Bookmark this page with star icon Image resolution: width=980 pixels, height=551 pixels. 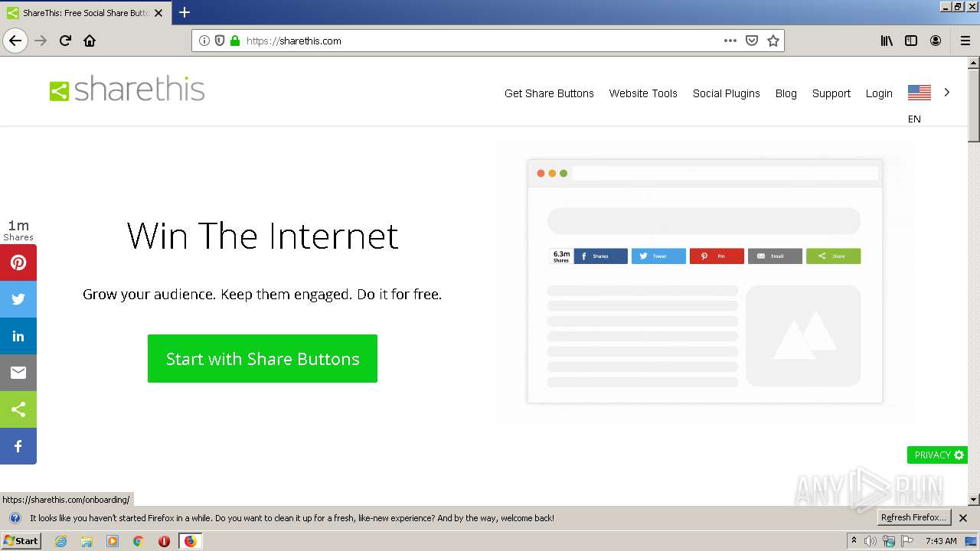click(773, 41)
